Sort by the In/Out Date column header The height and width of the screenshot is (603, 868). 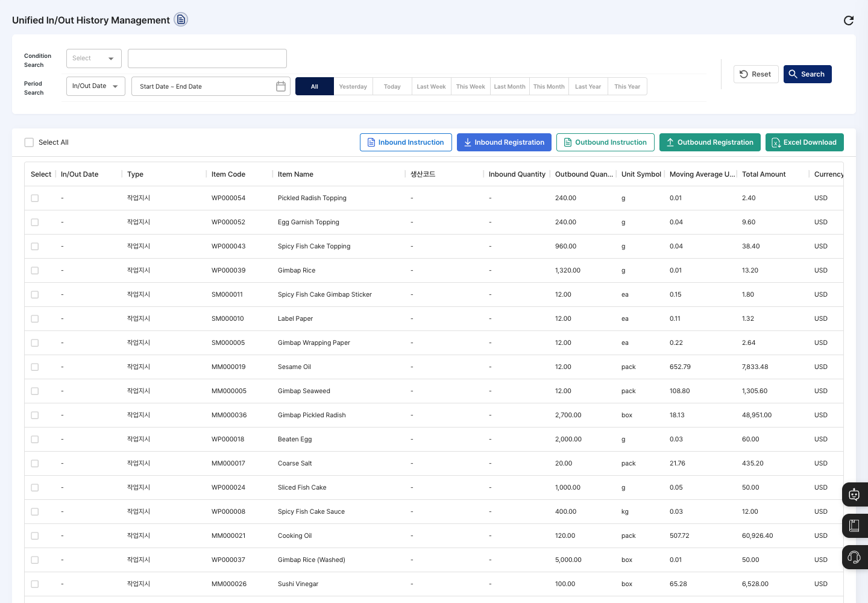(x=80, y=174)
